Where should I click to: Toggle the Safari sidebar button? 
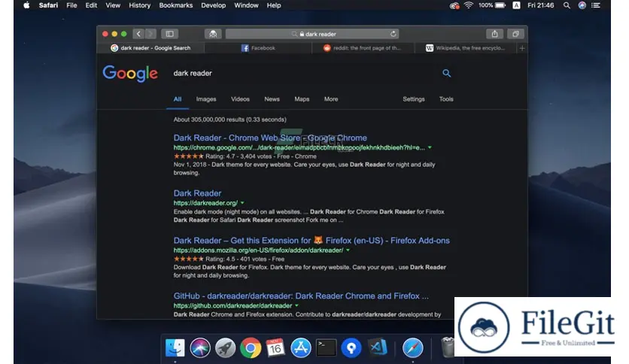click(170, 34)
